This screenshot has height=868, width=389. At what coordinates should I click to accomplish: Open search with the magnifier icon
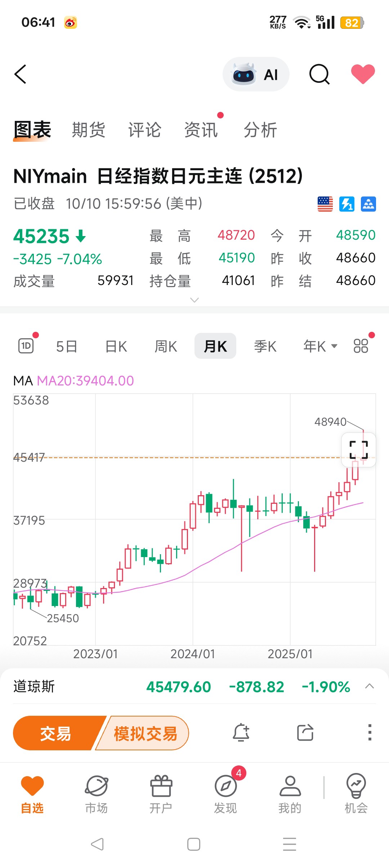(x=319, y=74)
